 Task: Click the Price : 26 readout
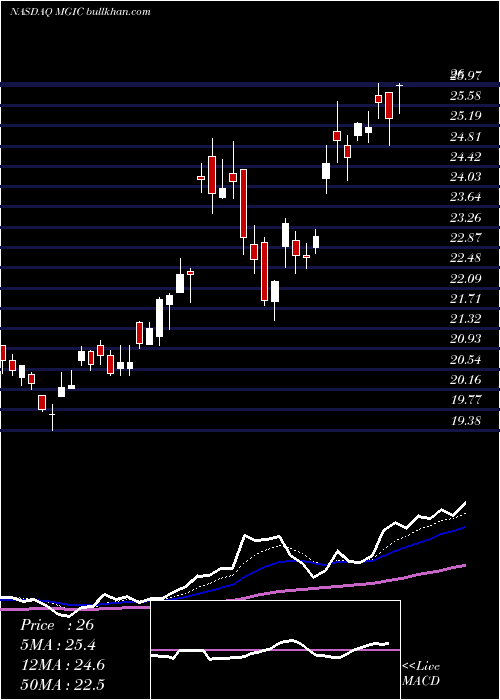tap(57, 625)
